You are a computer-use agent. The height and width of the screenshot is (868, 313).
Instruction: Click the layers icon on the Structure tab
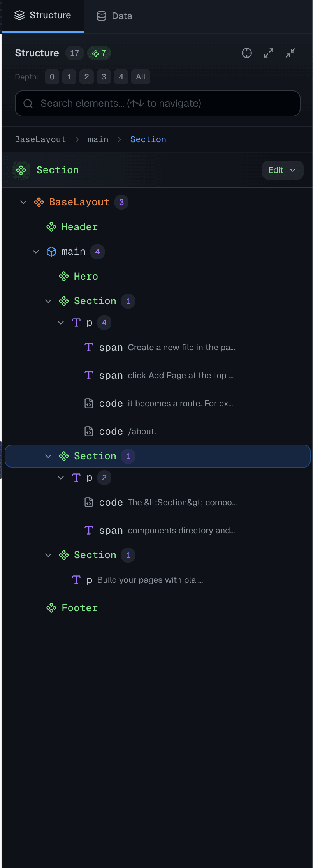pyautogui.click(x=19, y=15)
